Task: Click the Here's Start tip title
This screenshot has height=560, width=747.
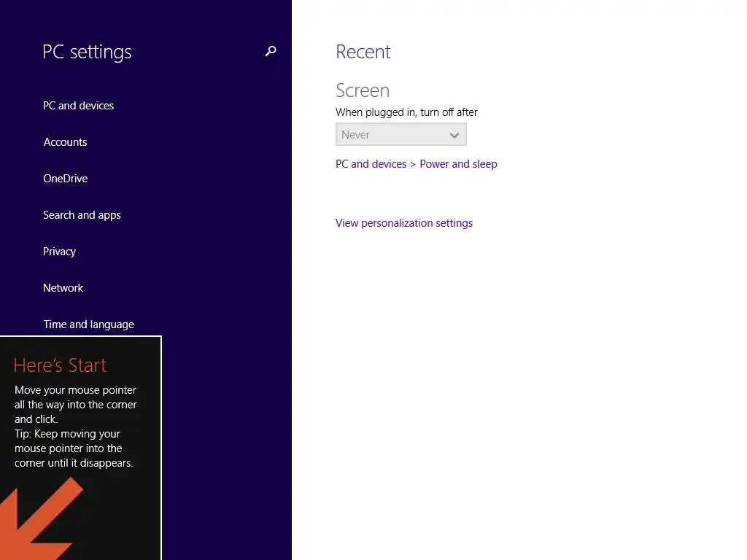Action: click(x=60, y=365)
